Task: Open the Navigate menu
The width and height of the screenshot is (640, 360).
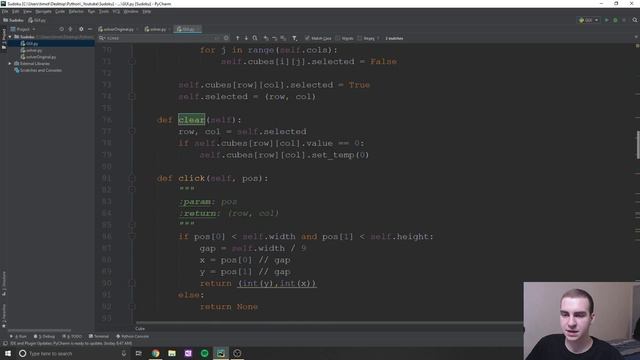Action: [43, 11]
